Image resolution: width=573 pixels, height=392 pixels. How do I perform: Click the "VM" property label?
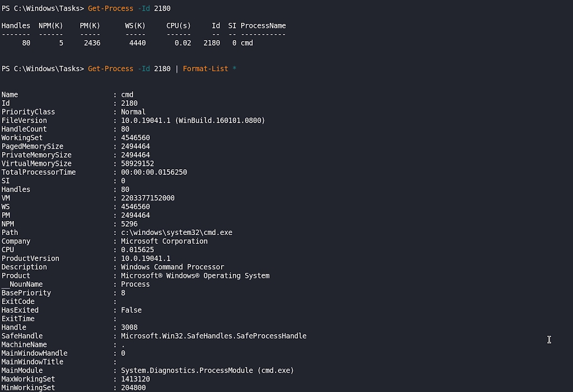pyautogui.click(x=6, y=198)
